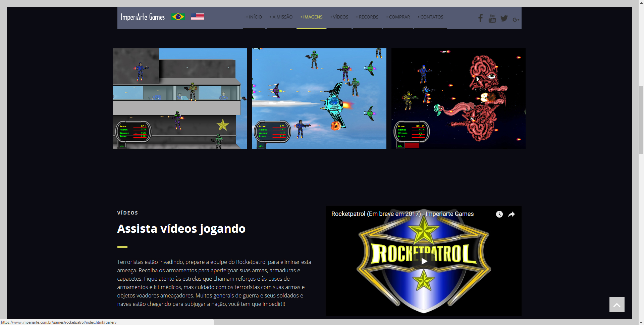Switch site language to Brazilian Portuguese flag

click(178, 17)
